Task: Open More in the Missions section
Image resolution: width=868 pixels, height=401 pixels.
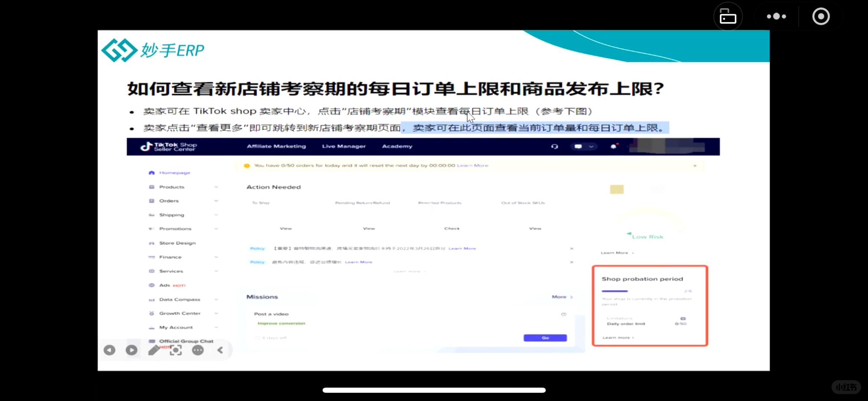Action: click(x=562, y=297)
